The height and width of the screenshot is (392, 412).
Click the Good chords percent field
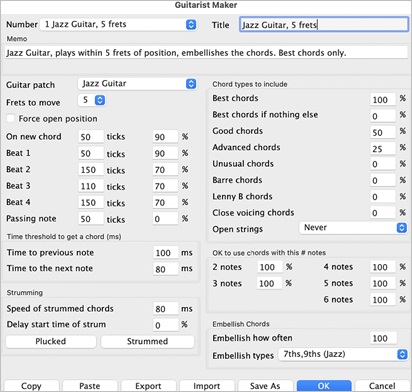point(383,132)
